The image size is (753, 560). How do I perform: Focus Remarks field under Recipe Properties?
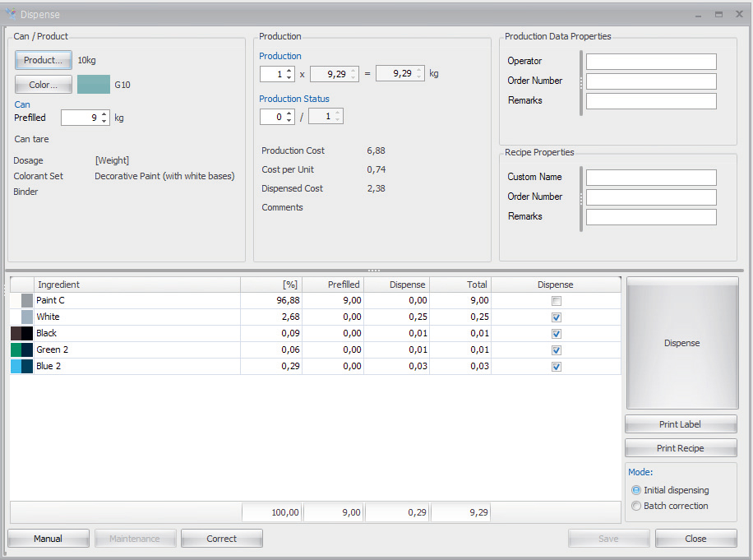coord(651,216)
